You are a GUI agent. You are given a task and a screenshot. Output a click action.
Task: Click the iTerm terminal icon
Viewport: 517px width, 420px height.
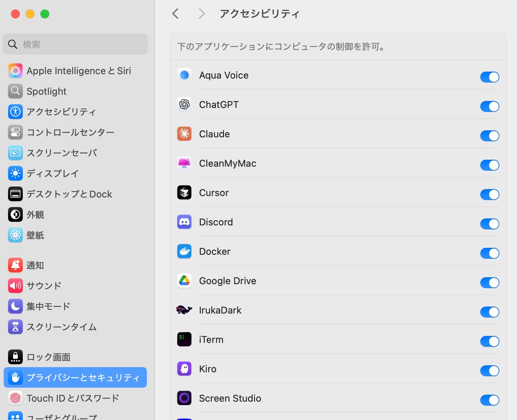[184, 339]
